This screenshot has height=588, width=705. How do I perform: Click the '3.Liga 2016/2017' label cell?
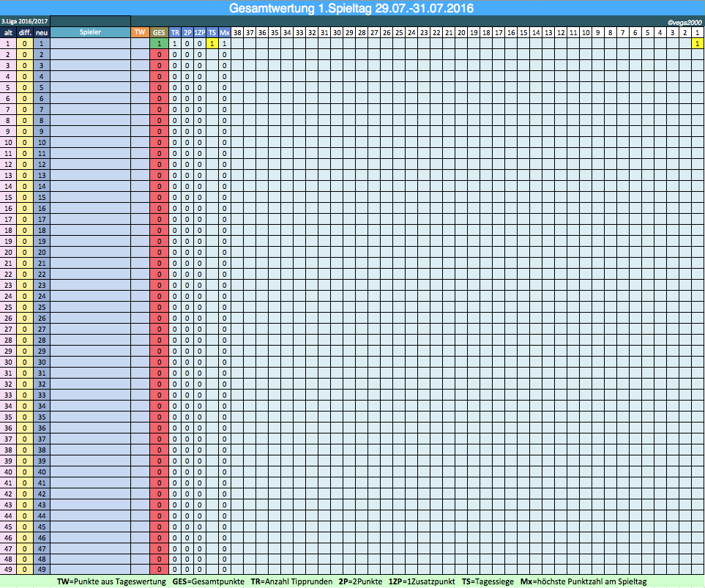coord(26,21)
